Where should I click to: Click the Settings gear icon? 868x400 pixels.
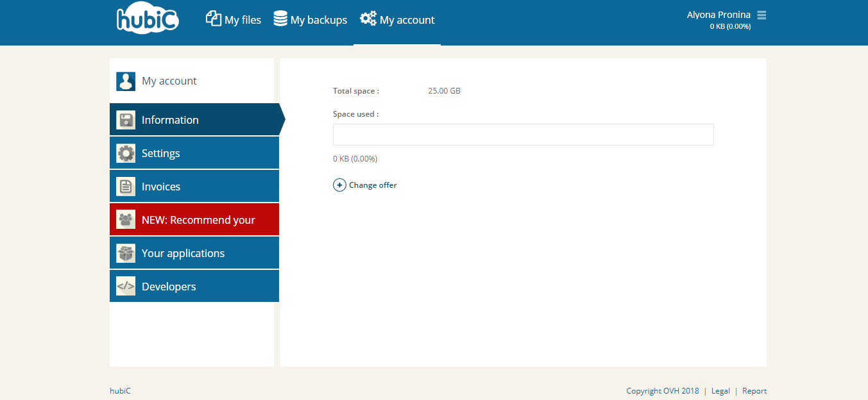click(x=126, y=153)
